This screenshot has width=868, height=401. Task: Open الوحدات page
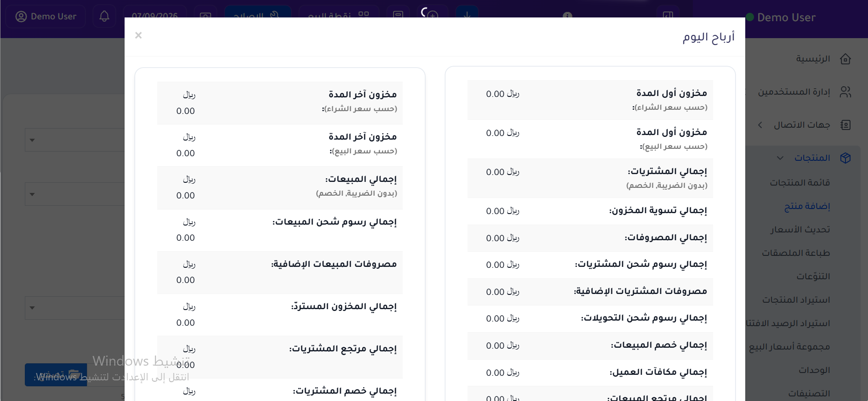[x=814, y=370]
